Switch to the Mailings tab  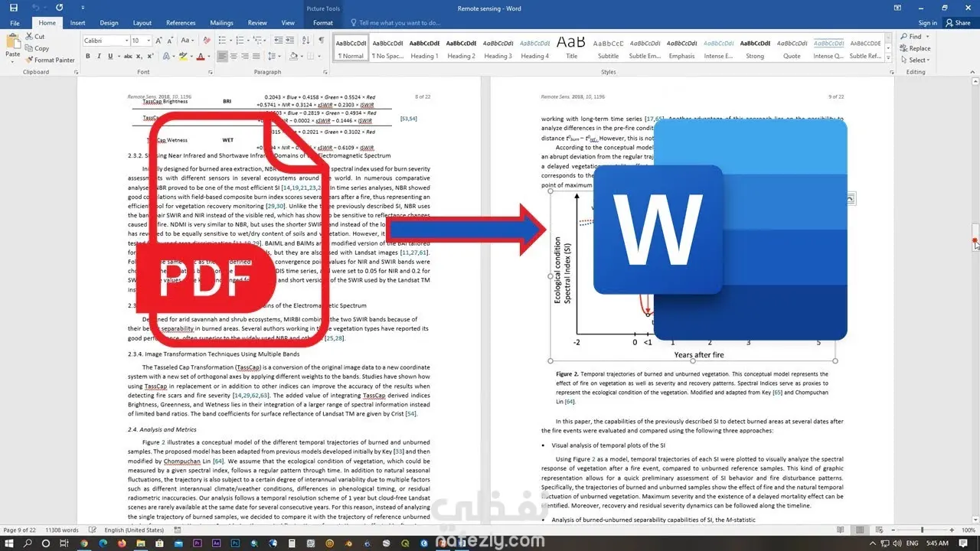pos(222,23)
